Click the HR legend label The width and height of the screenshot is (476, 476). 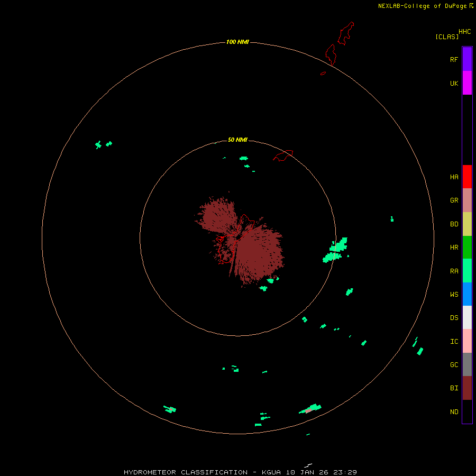454,248
